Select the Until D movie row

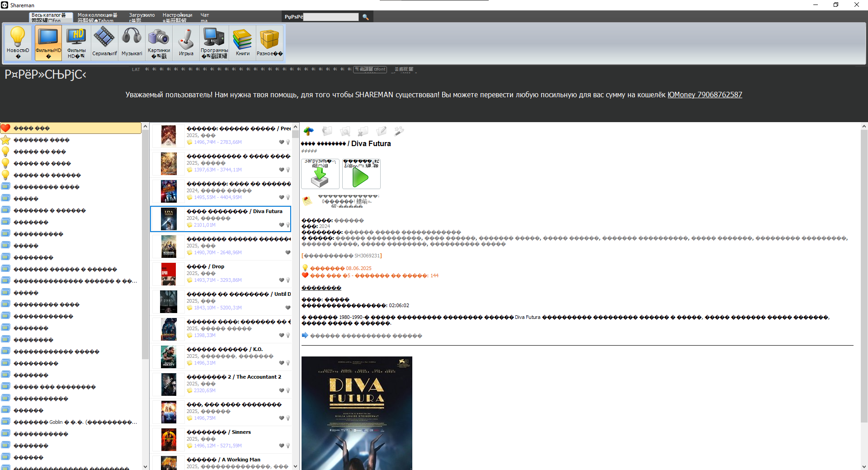coord(221,301)
